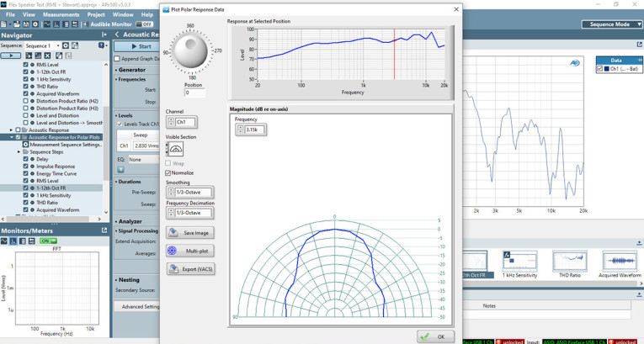Click the polar Position rotary knob
This screenshot has width=644, height=344.
(x=193, y=52)
